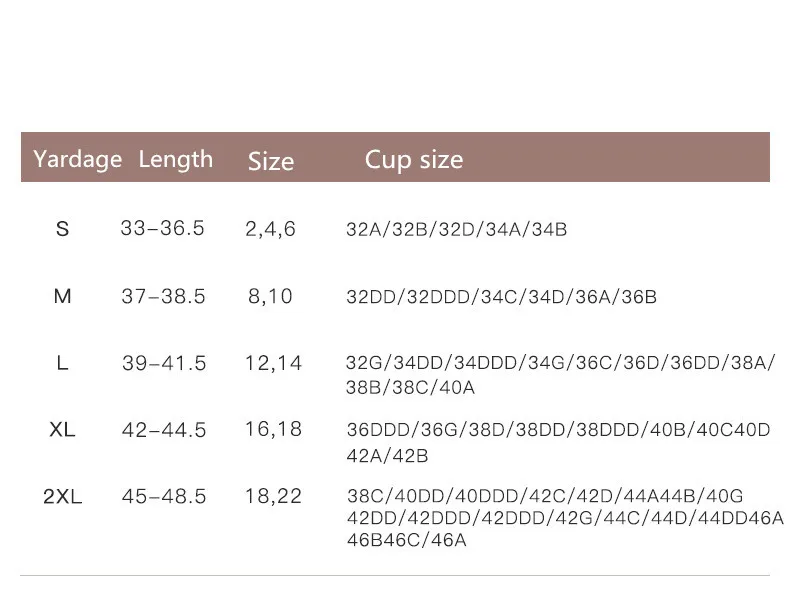790x609 pixels.
Task: Select the S yardage row label
Action: coord(62,229)
